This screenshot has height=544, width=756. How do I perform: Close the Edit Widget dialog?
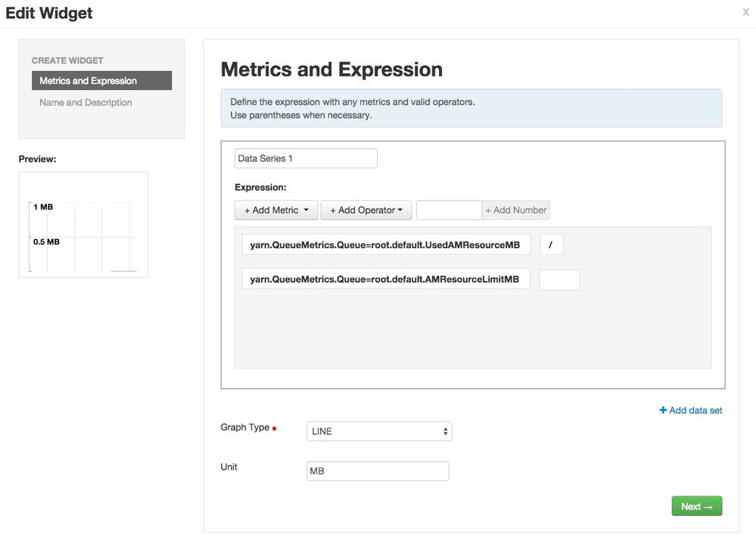coord(746,12)
